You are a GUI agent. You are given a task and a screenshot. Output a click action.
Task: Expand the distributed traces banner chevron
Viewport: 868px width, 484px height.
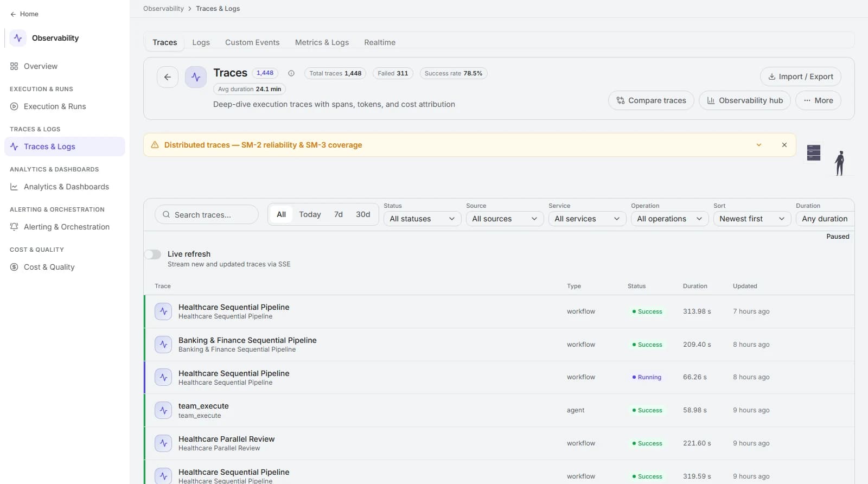759,145
